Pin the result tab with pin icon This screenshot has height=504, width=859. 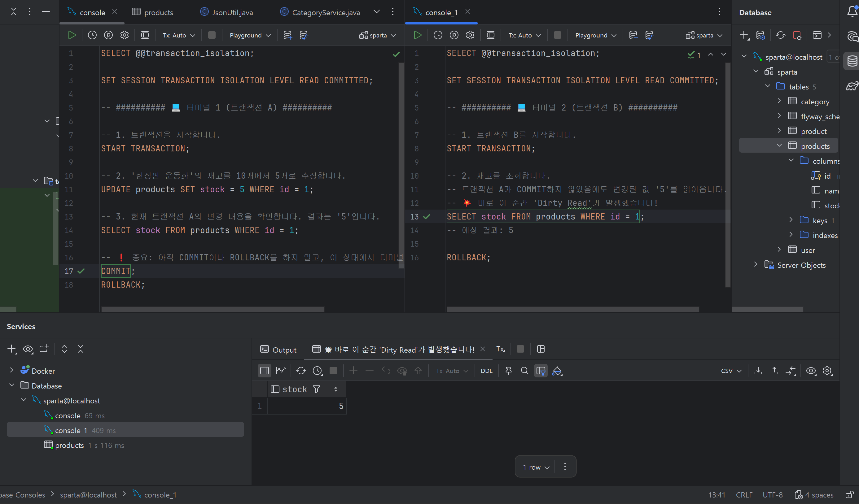(x=508, y=371)
